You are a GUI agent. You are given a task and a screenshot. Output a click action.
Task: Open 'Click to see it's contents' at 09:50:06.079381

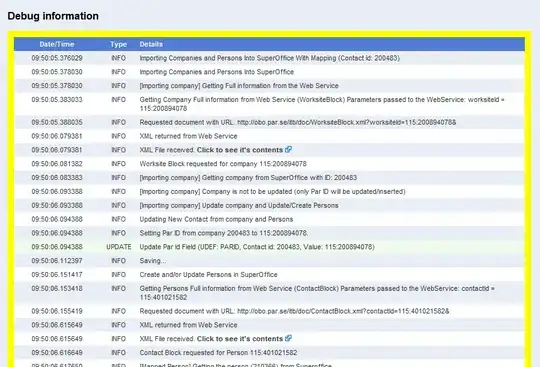coord(240,150)
